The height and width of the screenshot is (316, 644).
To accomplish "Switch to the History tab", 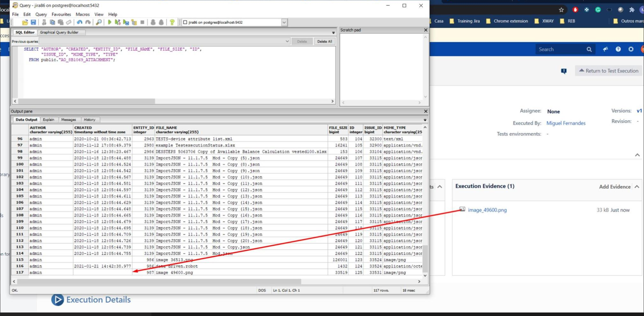I will point(90,120).
